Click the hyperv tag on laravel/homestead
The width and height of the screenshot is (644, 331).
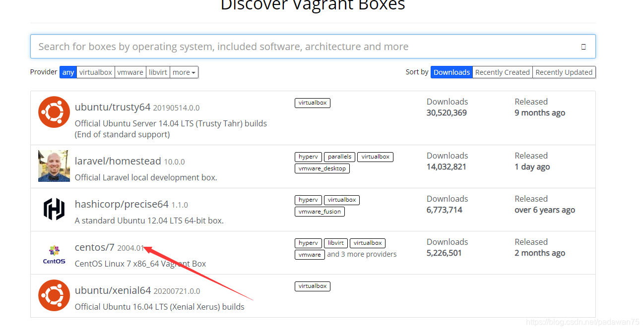[x=308, y=157]
